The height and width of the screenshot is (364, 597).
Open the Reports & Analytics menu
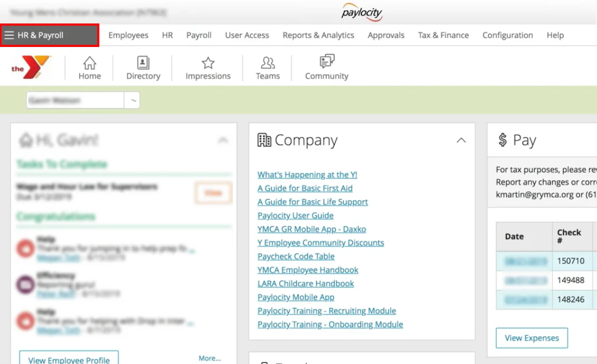click(x=318, y=35)
